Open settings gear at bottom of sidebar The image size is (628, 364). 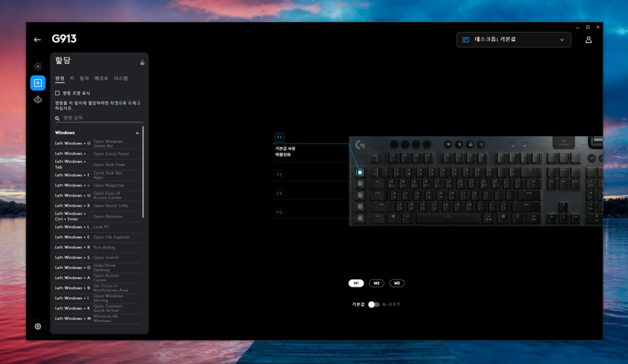click(38, 326)
